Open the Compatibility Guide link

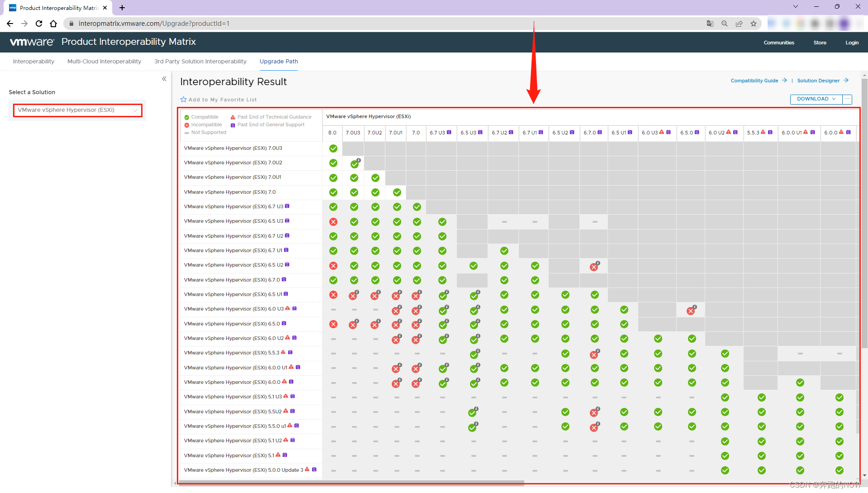pos(759,81)
